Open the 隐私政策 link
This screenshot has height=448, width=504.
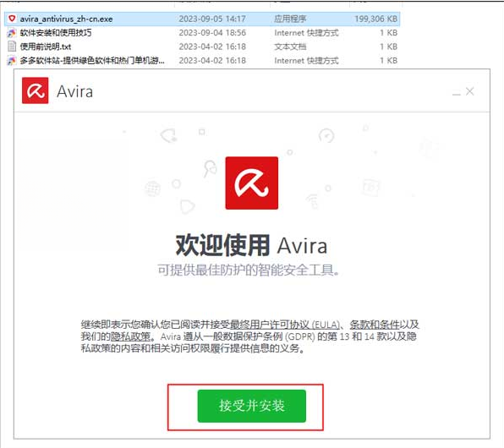coord(130,336)
